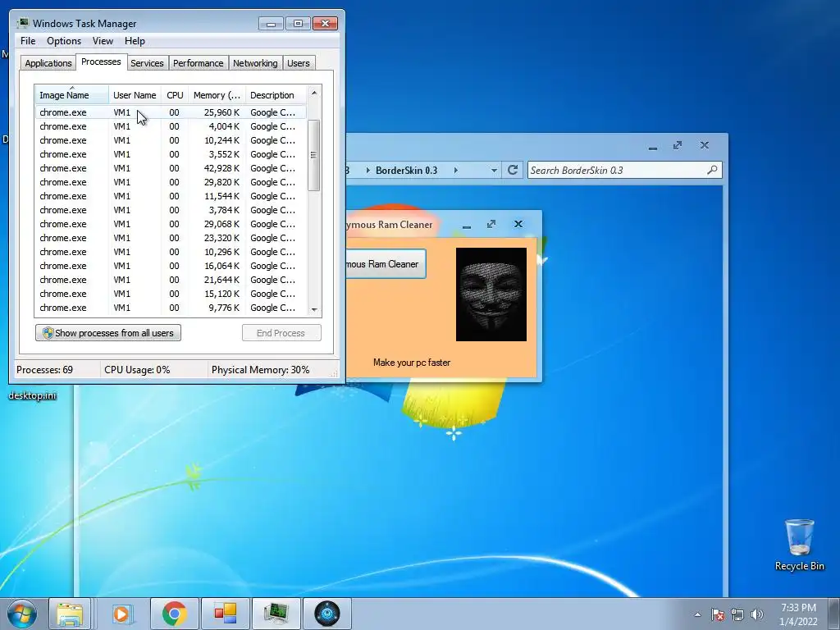The image size is (840, 630).
Task: Select chrome.exe row using 4,004 K
Action: (171, 126)
